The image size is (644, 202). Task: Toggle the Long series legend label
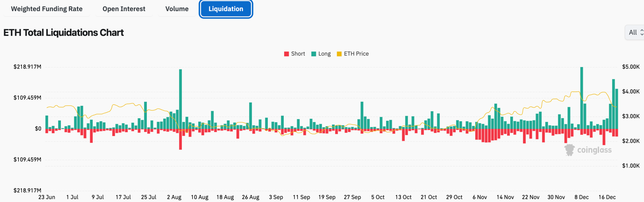tap(324, 54)
